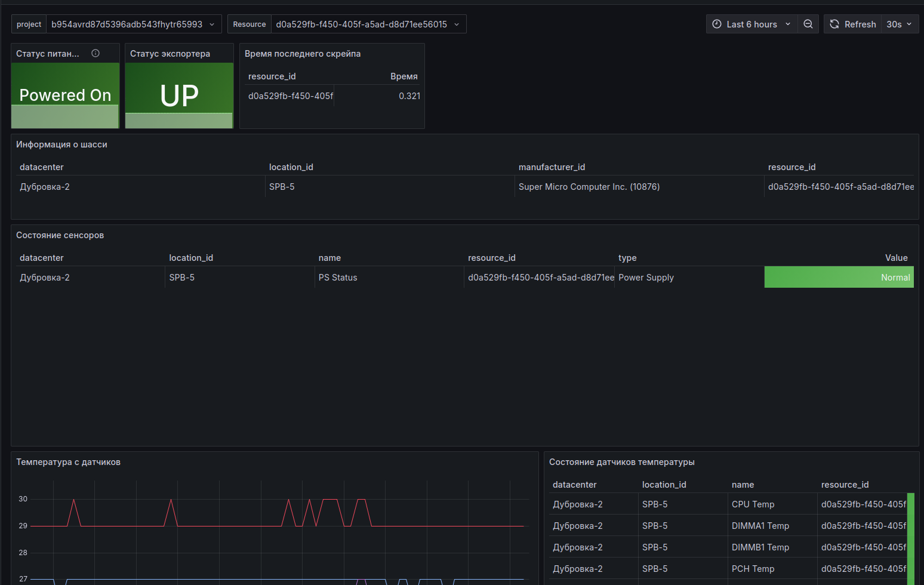This screenshot has width=924, height=585.
Task: Click the manufacturer_id column header
Action: (552, 167)
